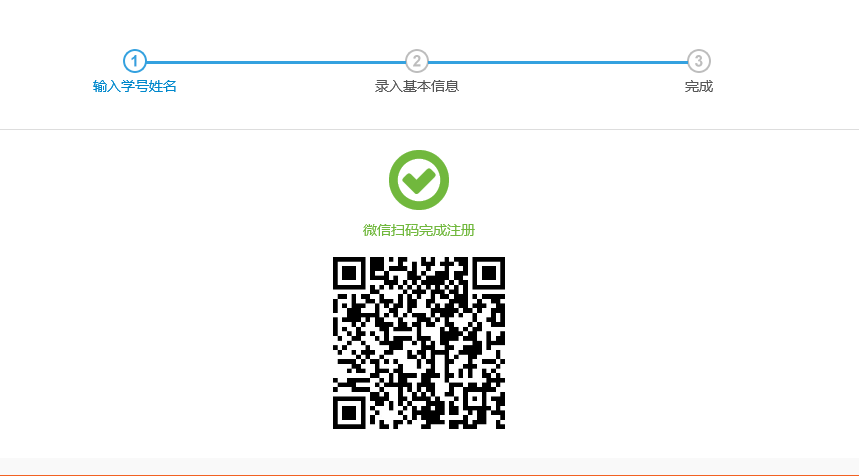Click the step 1 circle icon

[x=134, y=61]
